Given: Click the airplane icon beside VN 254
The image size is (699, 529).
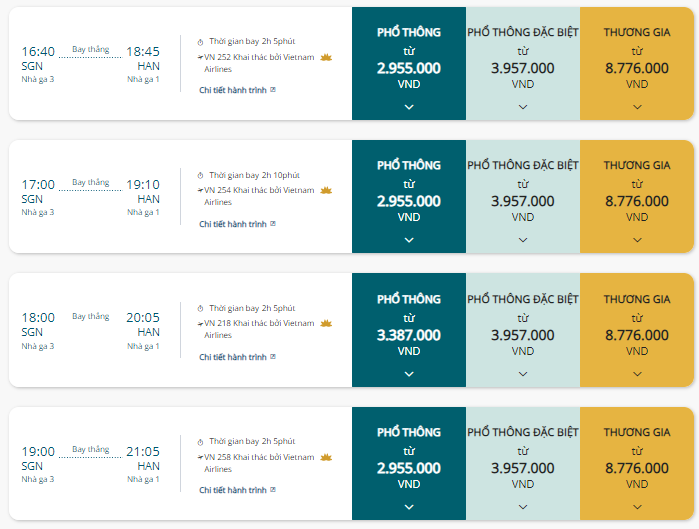Looking at the screenshot, I should (x=201, y=190).
